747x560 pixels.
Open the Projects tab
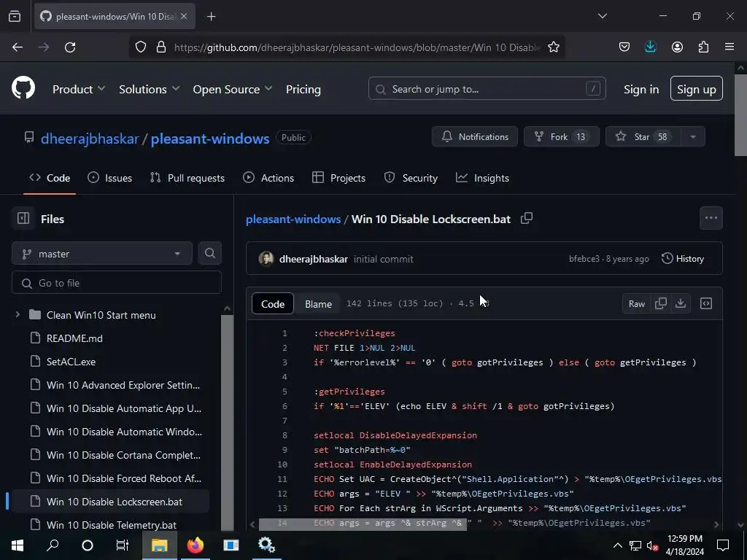(x=338, y=178)
